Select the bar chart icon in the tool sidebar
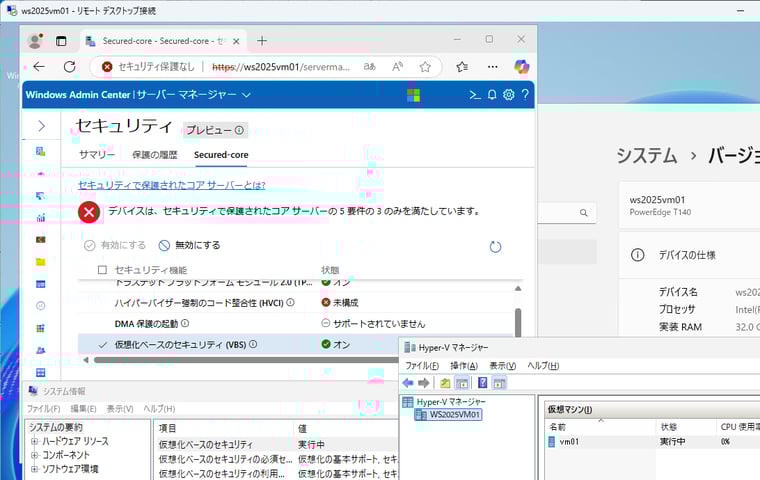Image resolution: width=760 pixels, height=480 pixels. pyautogui.click(x=41, y=218)
